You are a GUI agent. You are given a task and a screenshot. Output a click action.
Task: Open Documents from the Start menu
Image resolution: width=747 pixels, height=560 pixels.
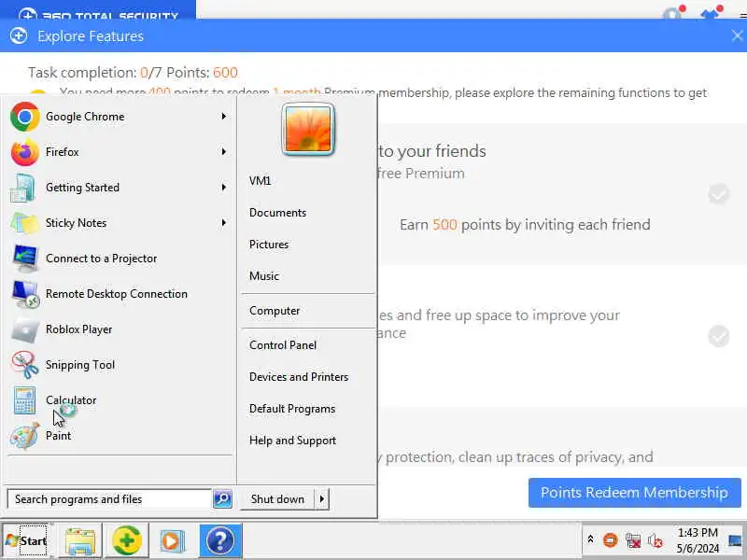[277, 213]
